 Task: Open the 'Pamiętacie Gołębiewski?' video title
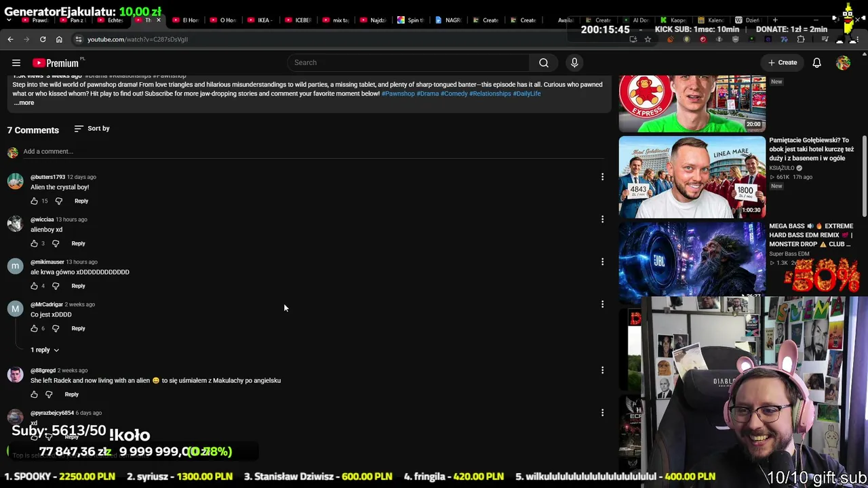[x=812, y=149]
